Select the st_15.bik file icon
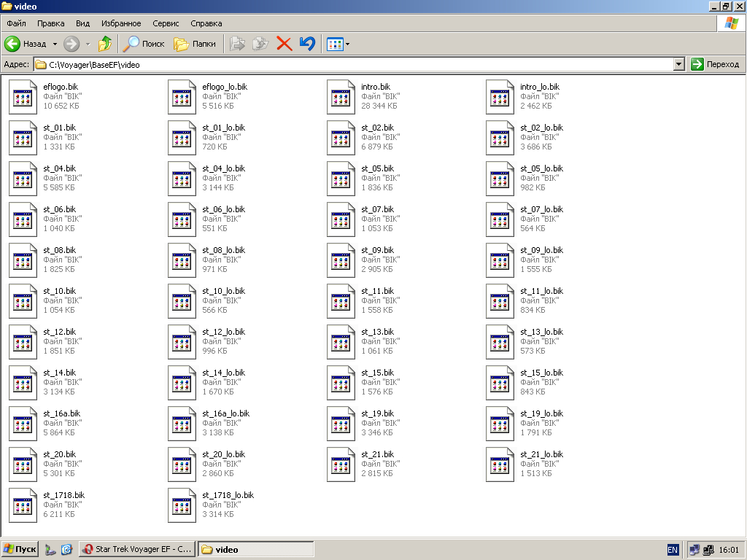The image size is (747, 560). 341,384
